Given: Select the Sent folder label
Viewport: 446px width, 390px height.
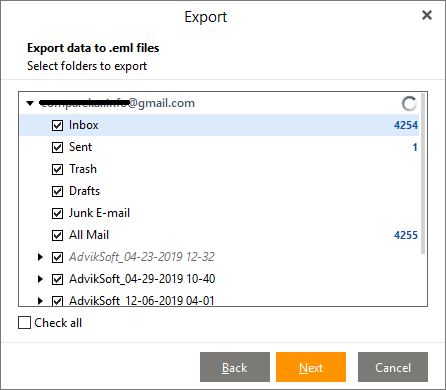Looking at the screenshot, I should click(x=80, y=147).
